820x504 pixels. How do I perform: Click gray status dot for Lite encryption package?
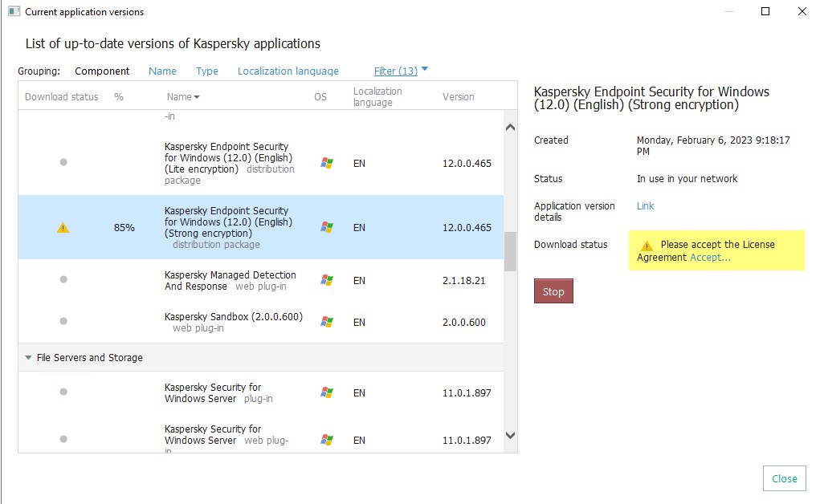[63, 162]
